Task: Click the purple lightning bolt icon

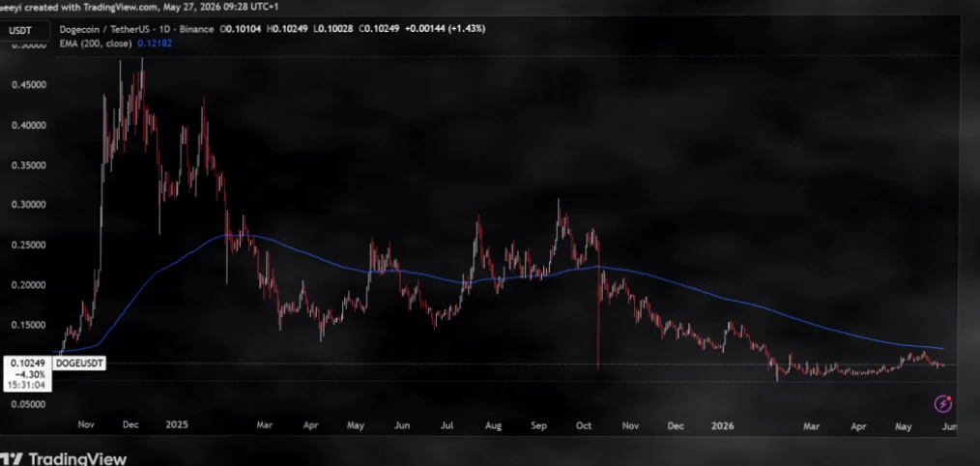Action: 942,403
